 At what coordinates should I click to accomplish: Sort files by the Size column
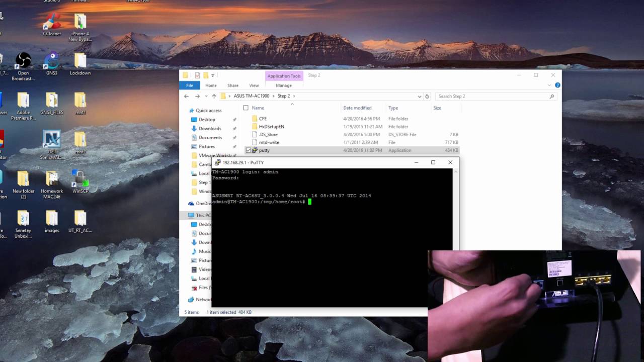(x=437, y=108)
